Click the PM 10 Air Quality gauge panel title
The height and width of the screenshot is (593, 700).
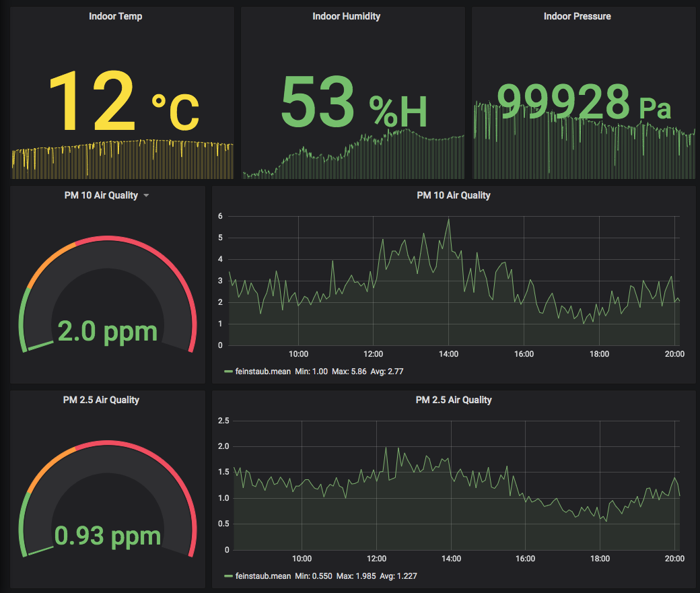point(101,196)
